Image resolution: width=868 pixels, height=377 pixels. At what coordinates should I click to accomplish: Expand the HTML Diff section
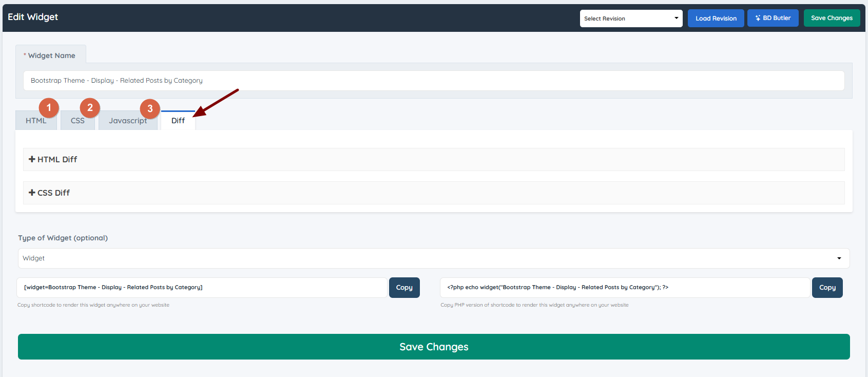point(434,160)
